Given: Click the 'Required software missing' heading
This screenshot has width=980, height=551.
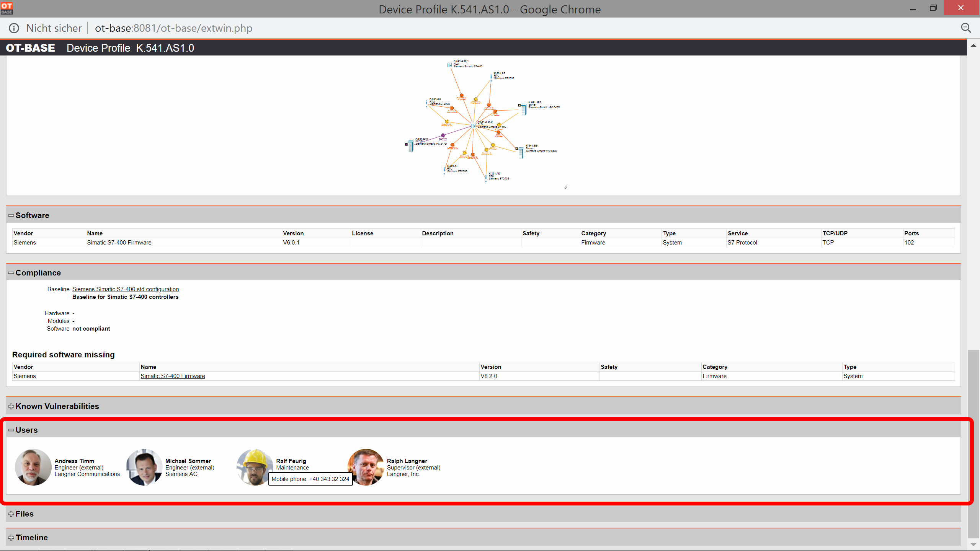Looking at the screenshot, I should pos(64,355).
